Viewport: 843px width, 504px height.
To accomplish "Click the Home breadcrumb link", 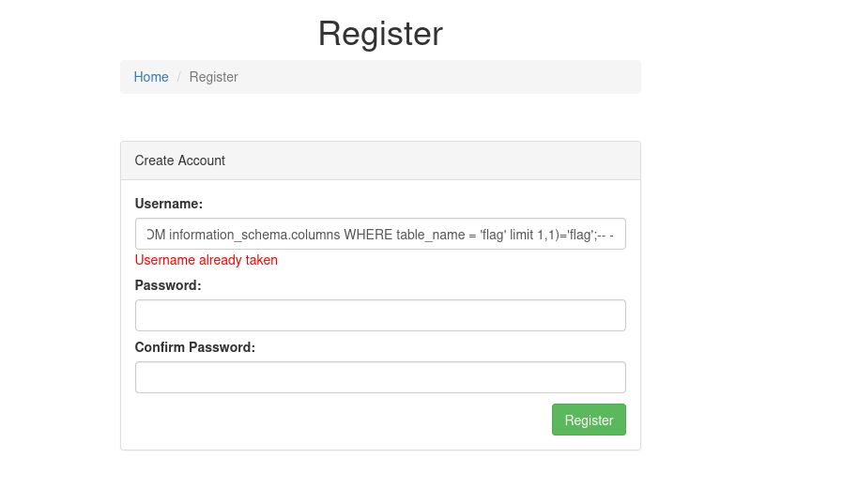I will pos(151,77).
